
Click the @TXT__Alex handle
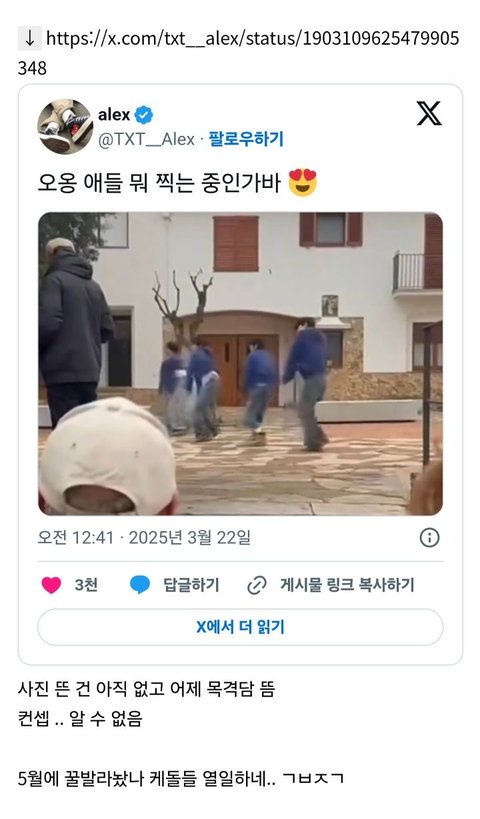click(x=146, y=139)
